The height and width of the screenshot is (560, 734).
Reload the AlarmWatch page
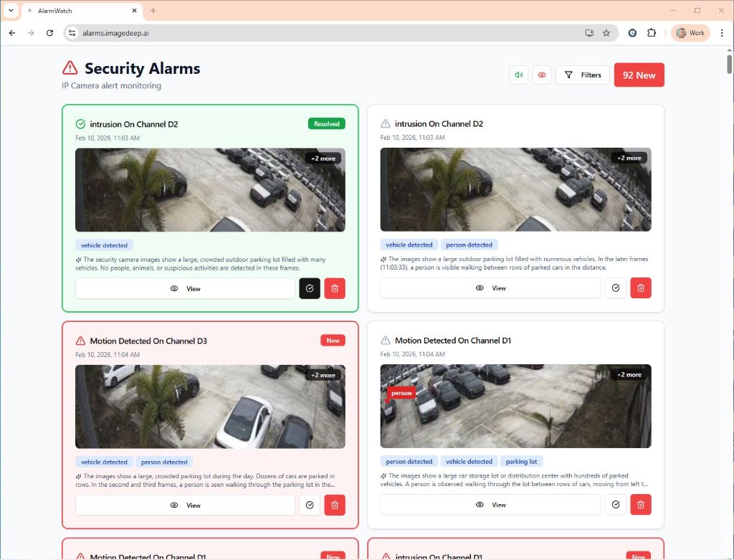[x=49, y=33]
